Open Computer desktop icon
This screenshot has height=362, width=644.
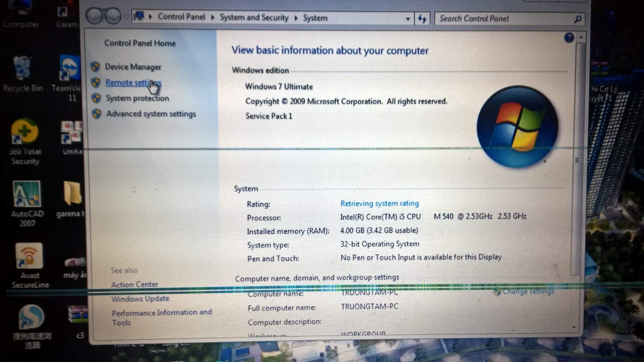(21, 14)
